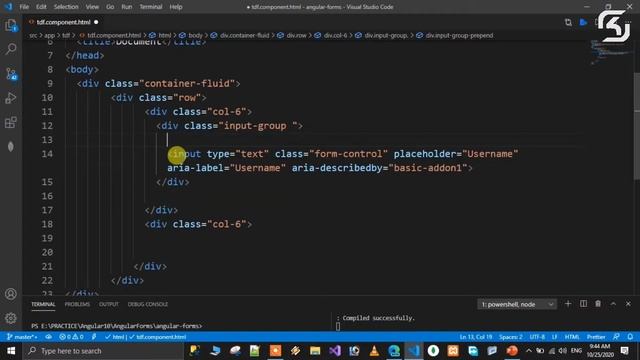Open File Explorer from taskbar
The image size is (640, 360).
pos(315,351)
